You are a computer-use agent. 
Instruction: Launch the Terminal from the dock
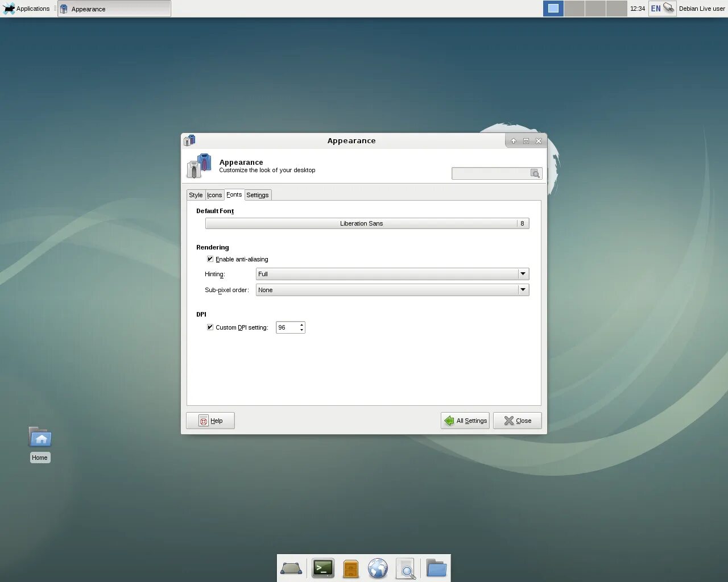click(323, 568)
